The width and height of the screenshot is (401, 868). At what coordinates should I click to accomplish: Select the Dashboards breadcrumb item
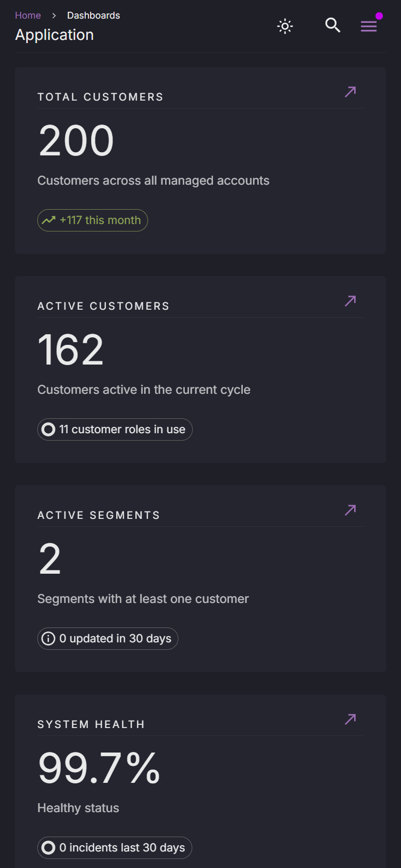pyautogui.click(x=93, y=15)
